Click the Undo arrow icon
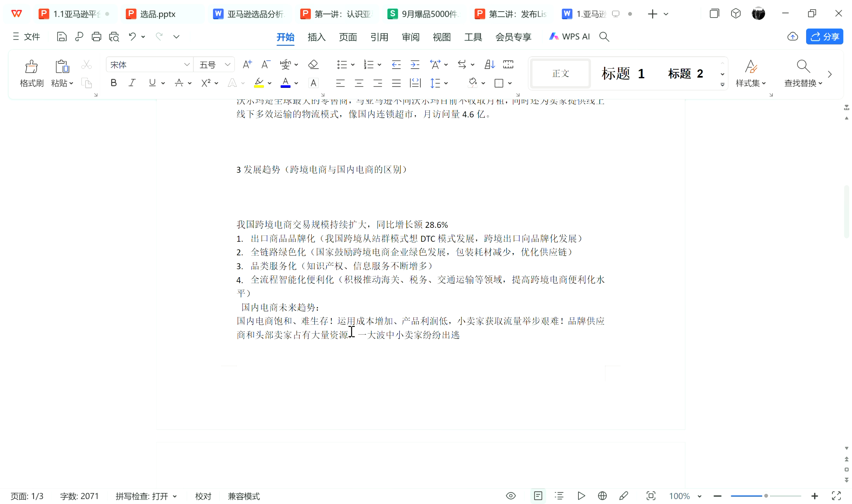852x504 pixels. (x=132, y=37)
